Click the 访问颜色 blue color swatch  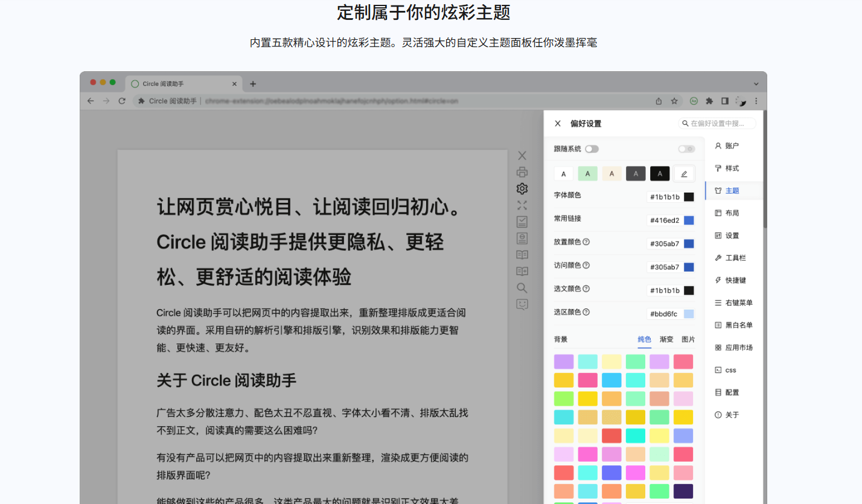pos(689,267)
